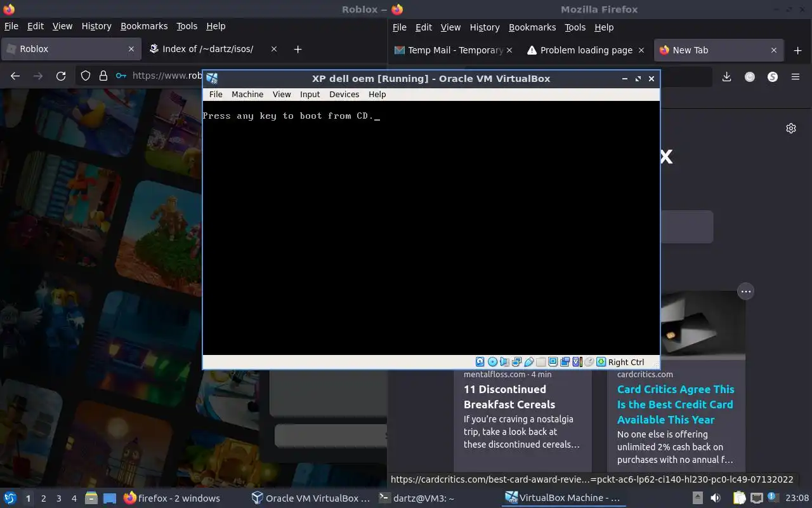
Task: Open the display indicator in VirtualBox status bar
Action: click(x=553, y=362)
